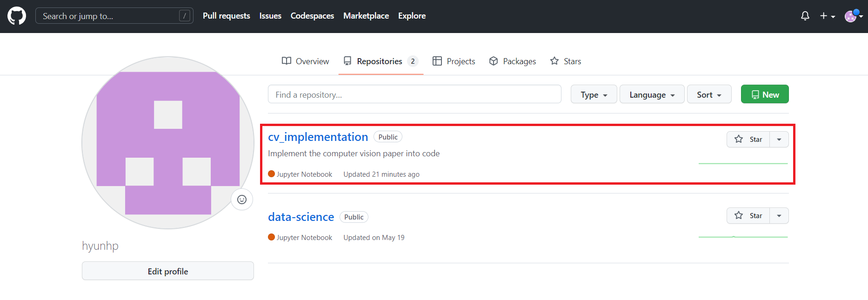Focus the Find a repository field

click(x=414, y=94)
